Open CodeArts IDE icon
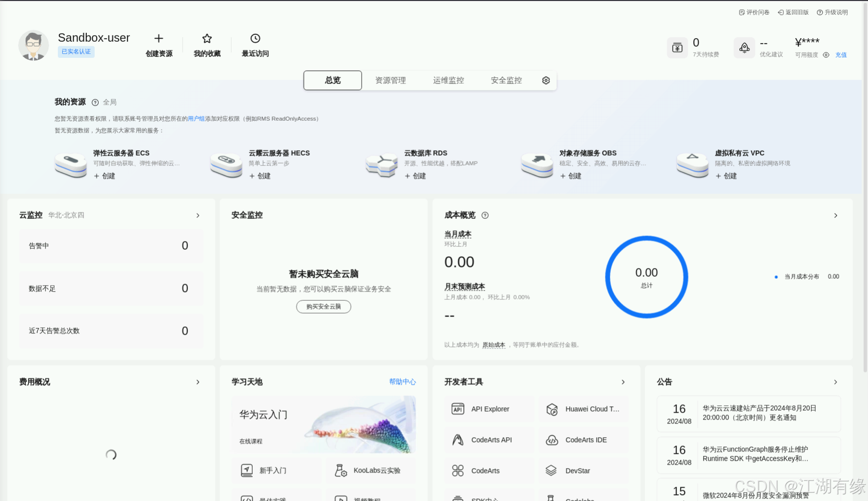The width and height of the screenshot is (868, 501). pos(552,440)
